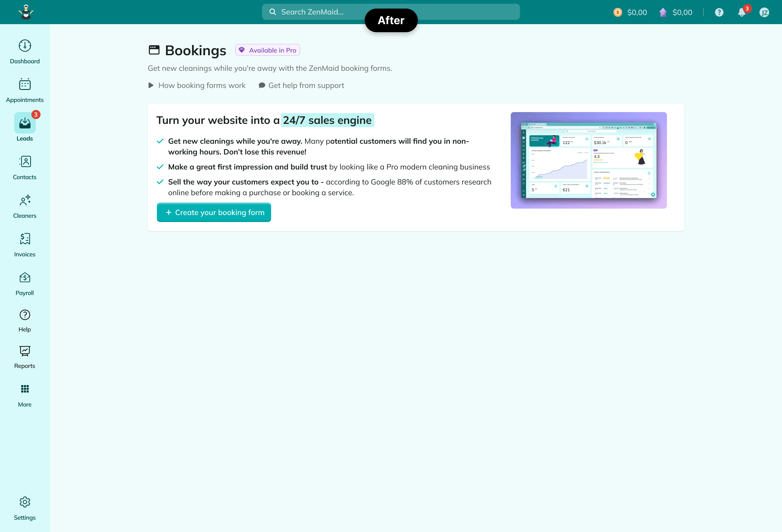Open the Cleaners section
Viewport: 782px width, 532px height.
[25, 206]
